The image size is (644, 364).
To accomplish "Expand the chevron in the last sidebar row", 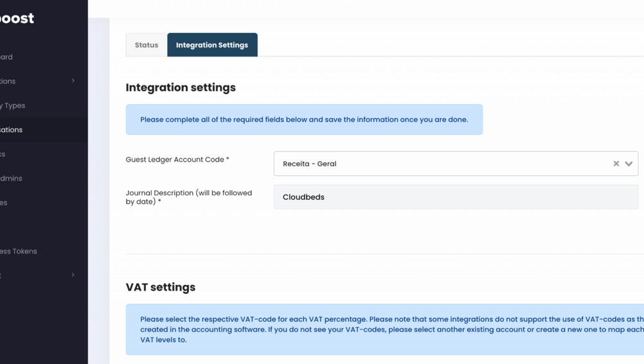I will point(73,275).
